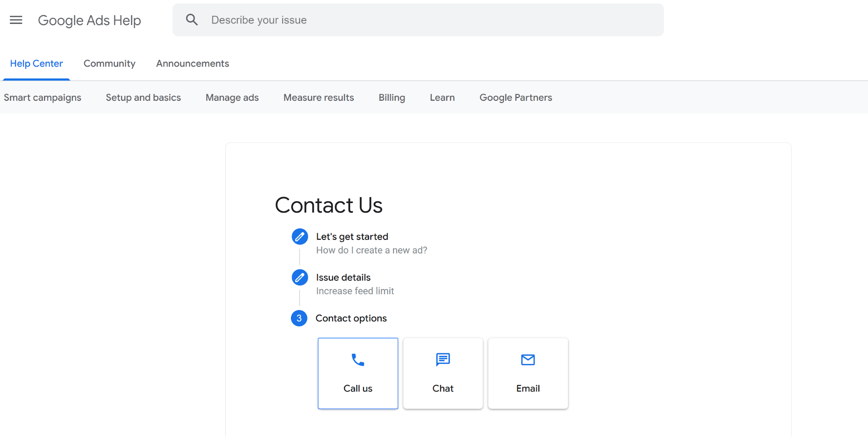868x437 pixels.
Task: Open Measure results section
Action: tap(319, 98)
